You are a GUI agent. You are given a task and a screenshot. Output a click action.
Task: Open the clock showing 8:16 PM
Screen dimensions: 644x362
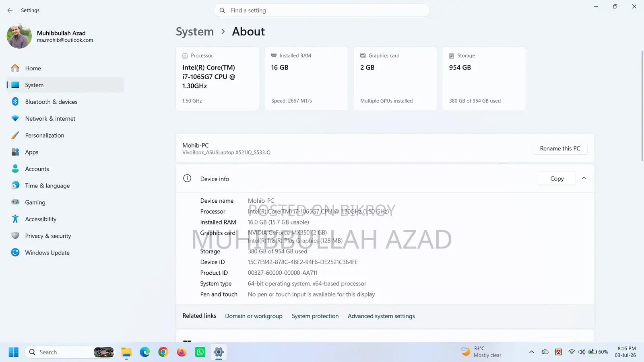625,352
